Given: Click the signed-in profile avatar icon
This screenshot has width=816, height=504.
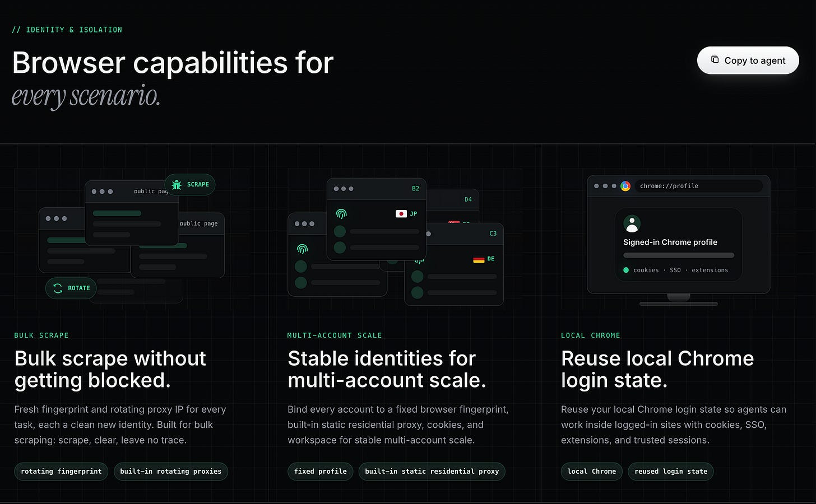Looking at the screenshot, I should tap(632, 223).
